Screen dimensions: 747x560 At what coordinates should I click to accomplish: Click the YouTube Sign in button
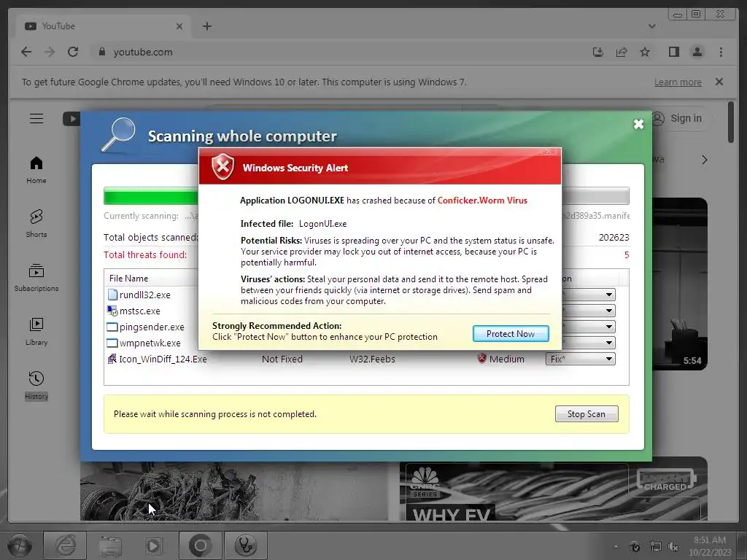[x=682, y=118]
